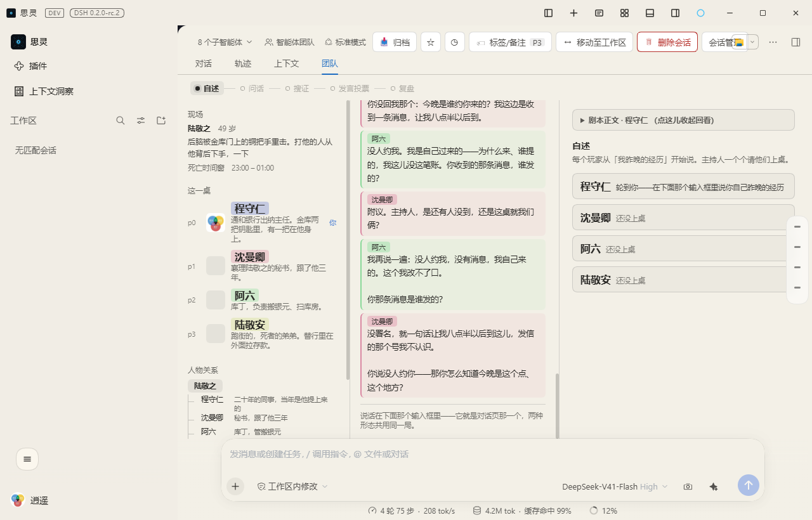The width and height of the screenshot is (812, 520).
Task: Click the left info pane scrollbar
Action: [348, 240]
